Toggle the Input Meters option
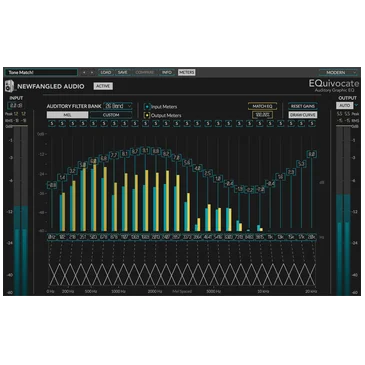This screenshot has height=365, width=365. [147, 107]
